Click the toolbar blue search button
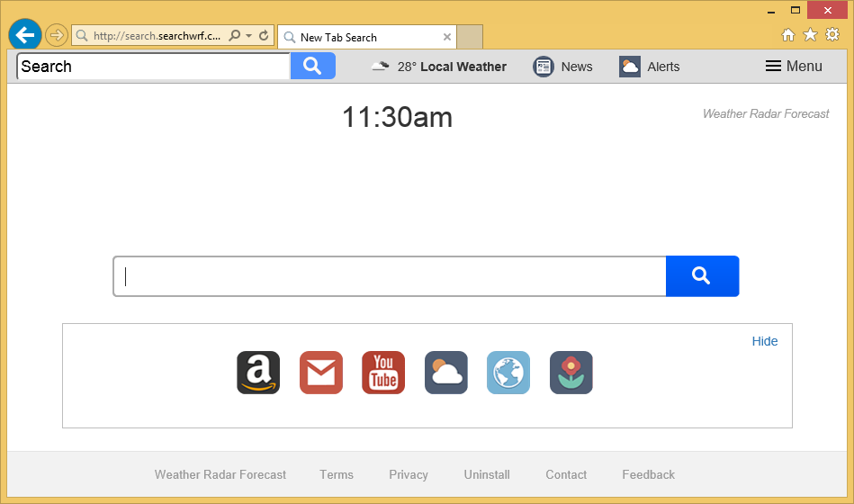Image resolution: width=854 pixels, height=504 pixels. coord(312,66)
